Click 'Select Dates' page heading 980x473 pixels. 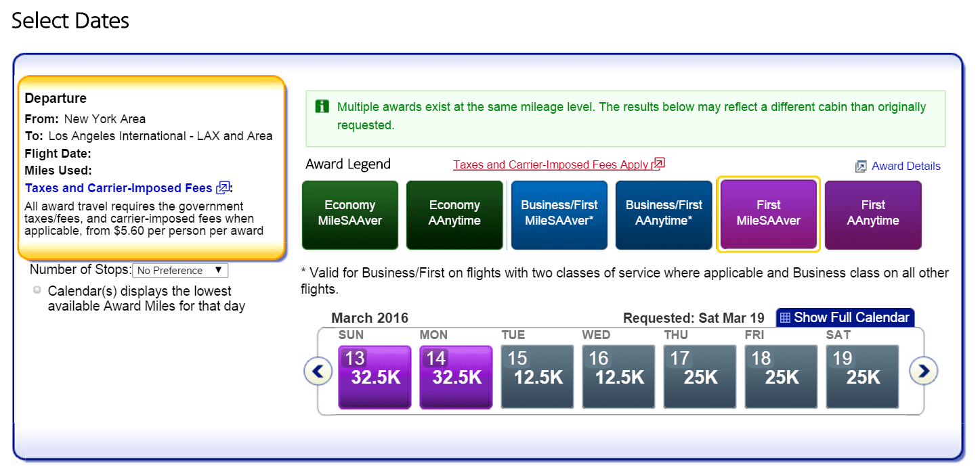click(x=70, y=21)
